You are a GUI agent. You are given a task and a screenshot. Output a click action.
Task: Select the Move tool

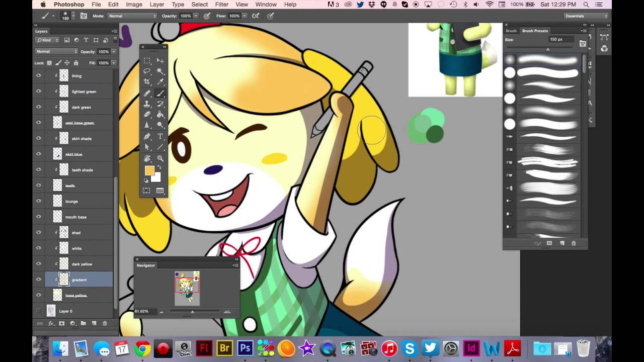tap(160, 60)
